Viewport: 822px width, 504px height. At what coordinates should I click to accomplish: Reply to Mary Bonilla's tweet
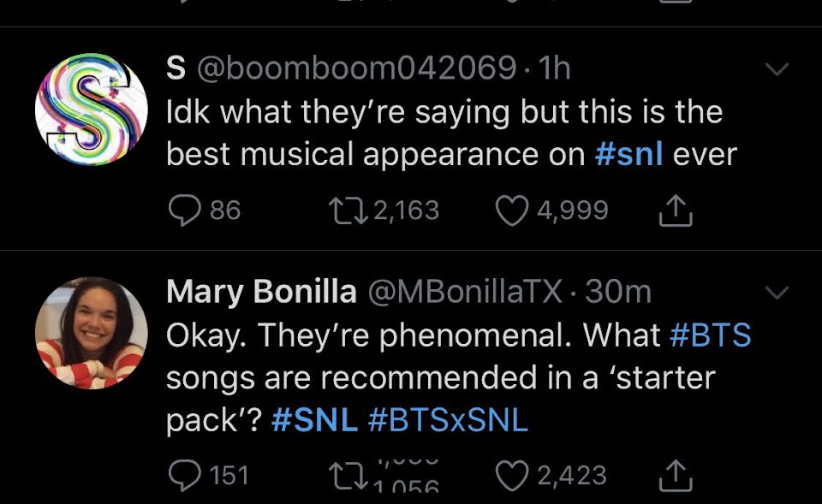click(182, 475)
